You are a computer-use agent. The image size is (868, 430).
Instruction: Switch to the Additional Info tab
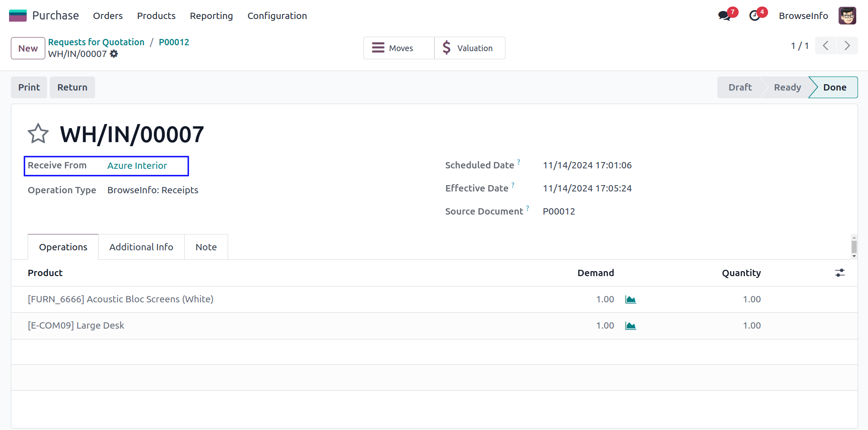click(x=141, y=247)
